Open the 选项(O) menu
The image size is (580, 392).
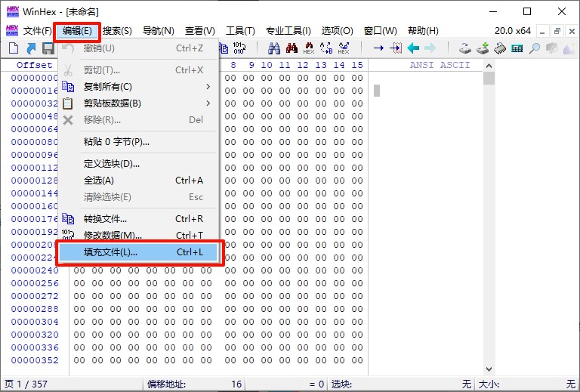point(337,31)
